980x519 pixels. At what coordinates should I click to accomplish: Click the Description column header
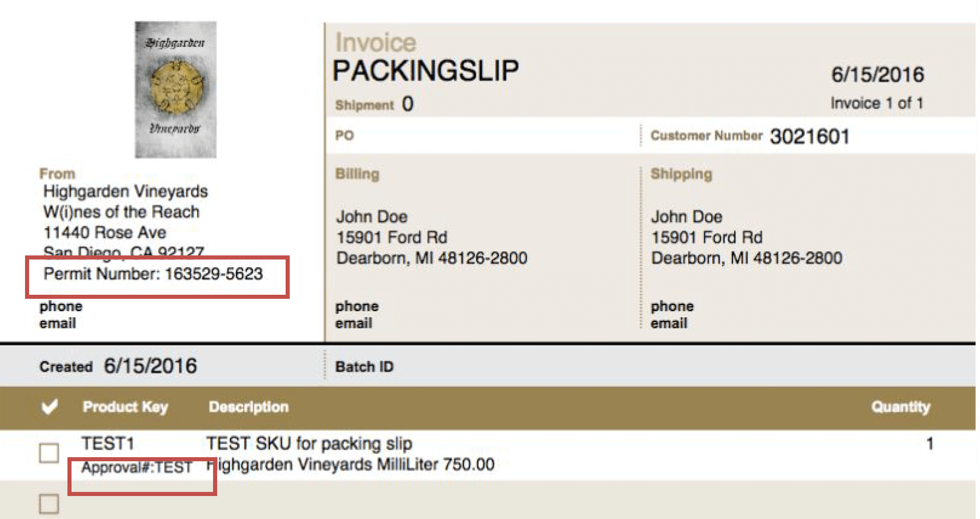[x=248, y=407]
